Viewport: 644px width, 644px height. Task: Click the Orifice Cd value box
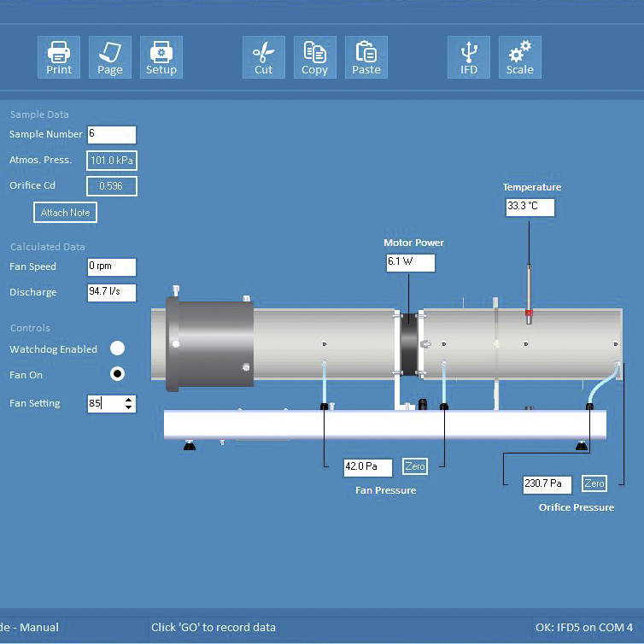coord(111,186)
